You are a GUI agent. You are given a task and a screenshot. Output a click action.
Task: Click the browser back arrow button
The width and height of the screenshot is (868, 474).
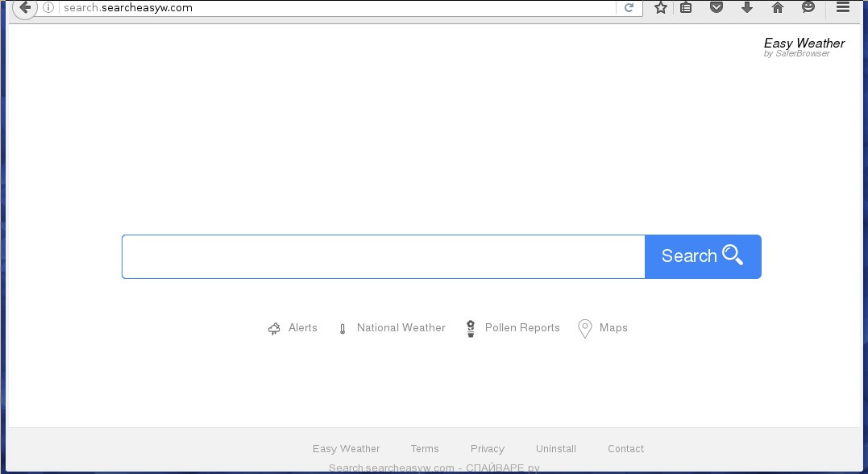[x=24, y=8]
